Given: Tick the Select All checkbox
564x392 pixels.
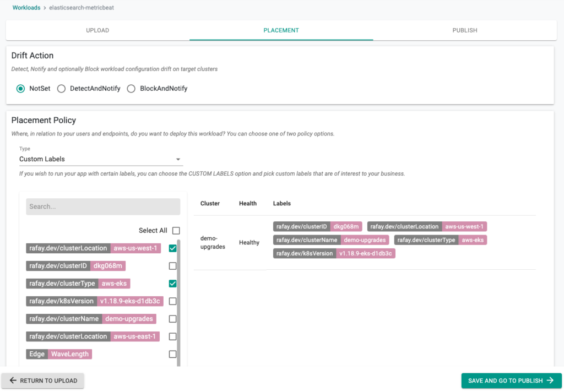Looking at the screenshot, I should click(176, 231).
